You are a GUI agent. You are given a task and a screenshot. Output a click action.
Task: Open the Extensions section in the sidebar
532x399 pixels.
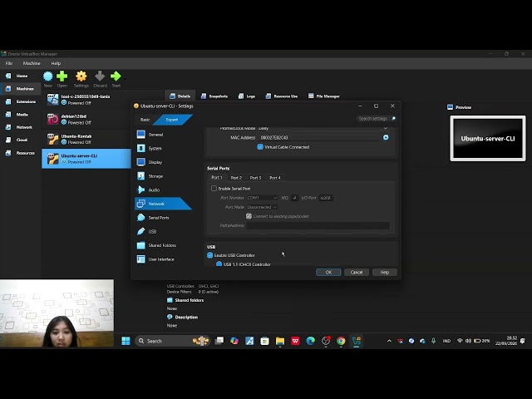click(20, 101)
